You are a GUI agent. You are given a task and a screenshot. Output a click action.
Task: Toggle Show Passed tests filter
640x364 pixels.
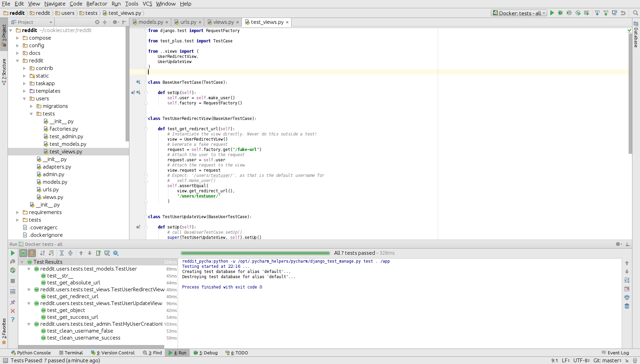[23, 253]
